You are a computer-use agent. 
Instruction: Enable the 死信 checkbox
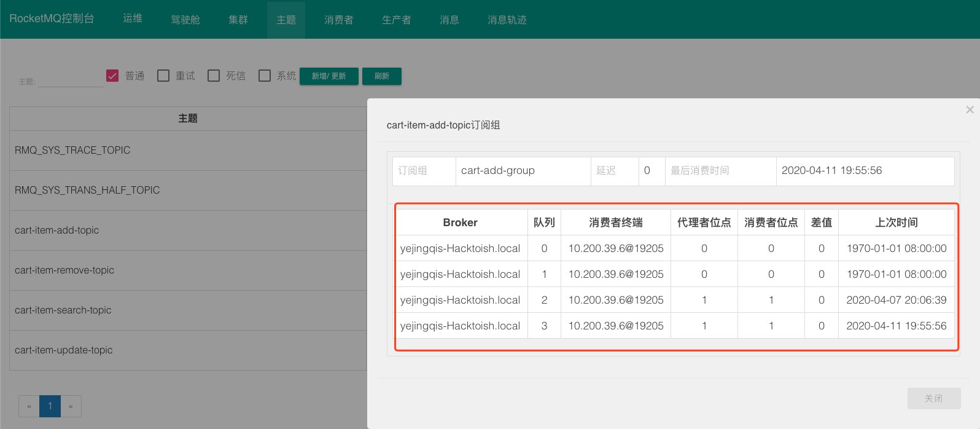[214, 76]
